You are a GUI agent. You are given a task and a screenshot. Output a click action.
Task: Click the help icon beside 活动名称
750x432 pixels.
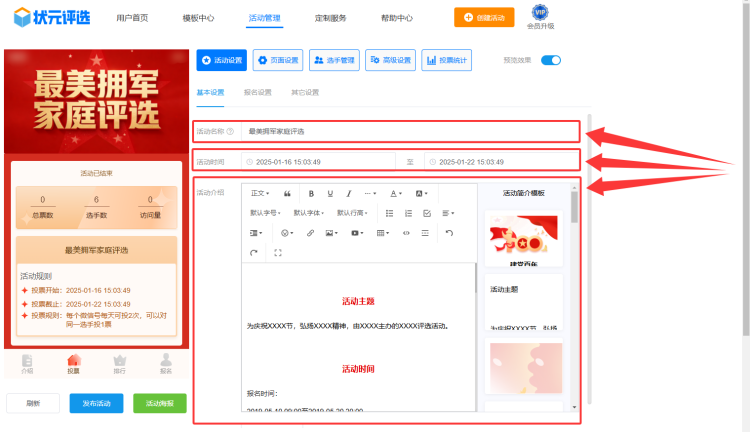coord(230,131)
